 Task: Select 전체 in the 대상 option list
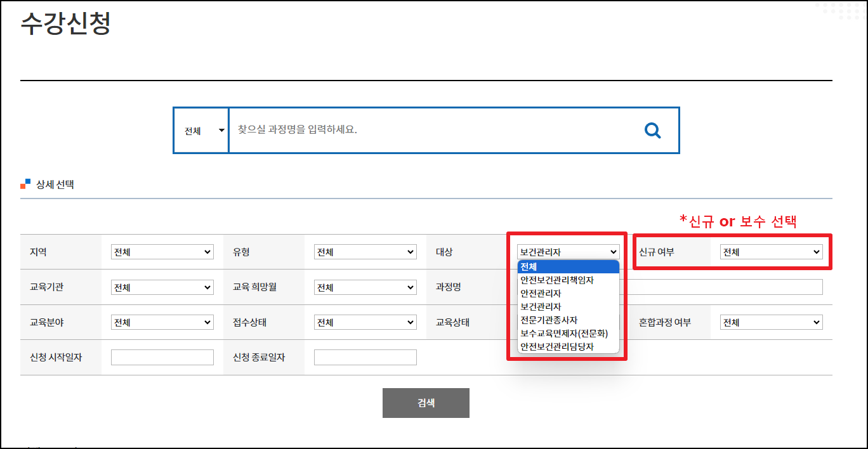[x=568, y=267]
